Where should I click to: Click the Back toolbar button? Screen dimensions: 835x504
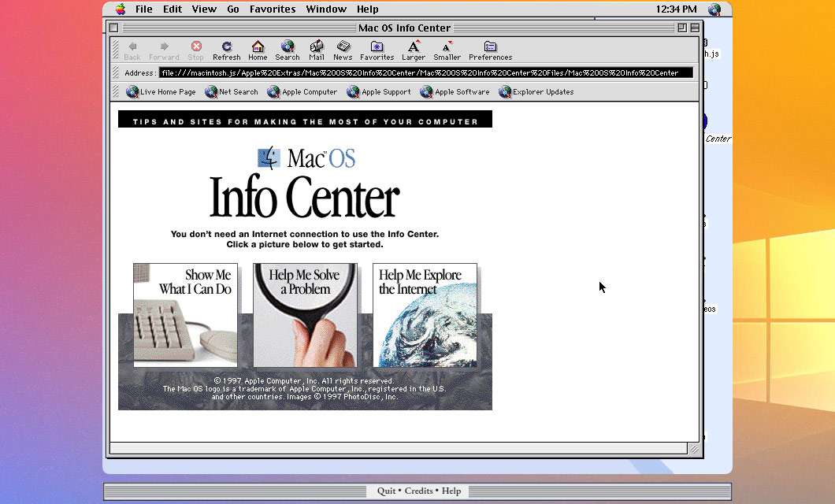click(132, 50)
